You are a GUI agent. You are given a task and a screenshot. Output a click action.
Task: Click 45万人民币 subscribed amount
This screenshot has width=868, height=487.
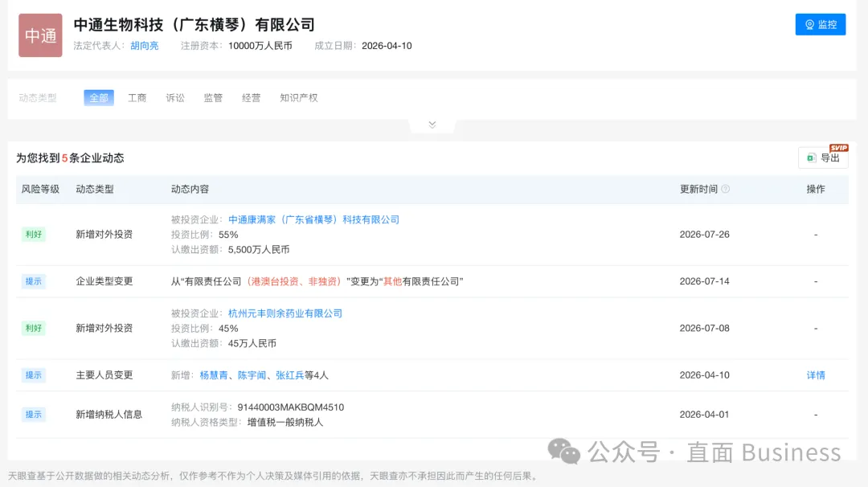(252, 343)
